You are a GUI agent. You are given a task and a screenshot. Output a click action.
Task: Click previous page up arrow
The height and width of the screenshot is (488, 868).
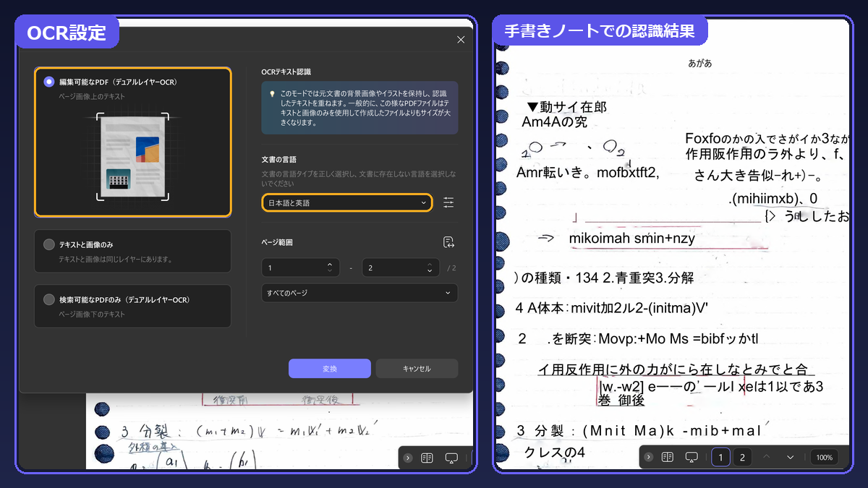pos(767,457)
